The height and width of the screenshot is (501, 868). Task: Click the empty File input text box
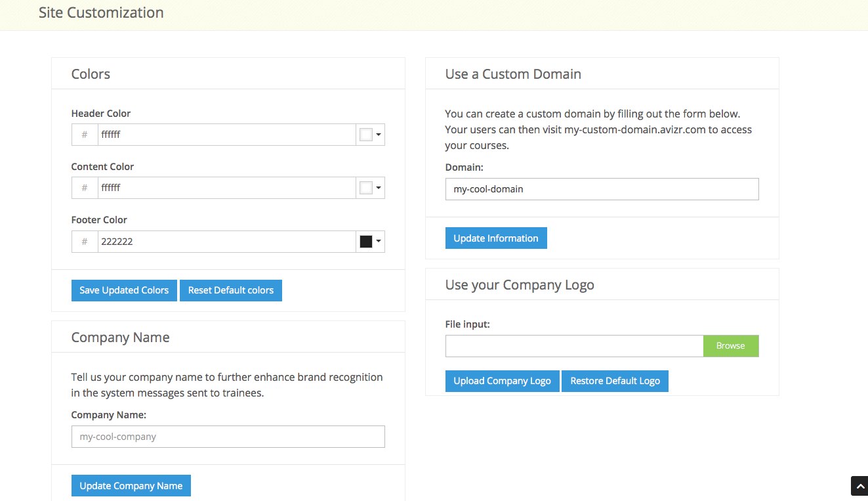pyautogui.click(x=574, y=346)
